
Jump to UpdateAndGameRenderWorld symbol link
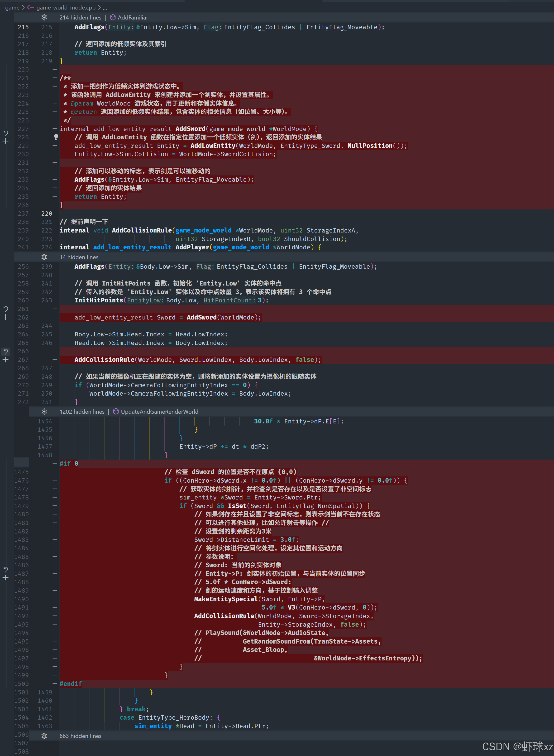coord(159,412)
